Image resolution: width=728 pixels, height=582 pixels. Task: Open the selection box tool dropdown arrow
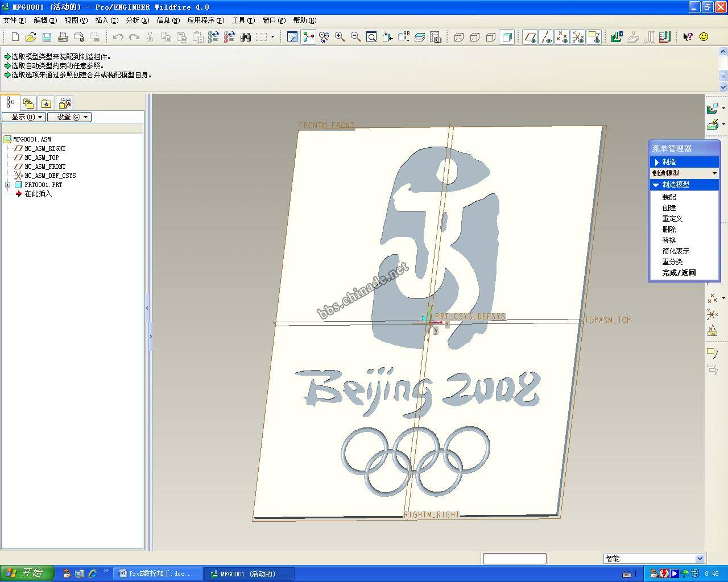[x=272, y=37]
